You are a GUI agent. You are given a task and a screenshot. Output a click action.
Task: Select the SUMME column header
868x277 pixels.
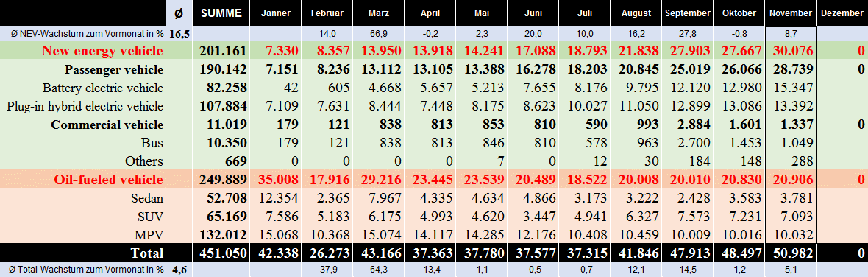[221, 13]
